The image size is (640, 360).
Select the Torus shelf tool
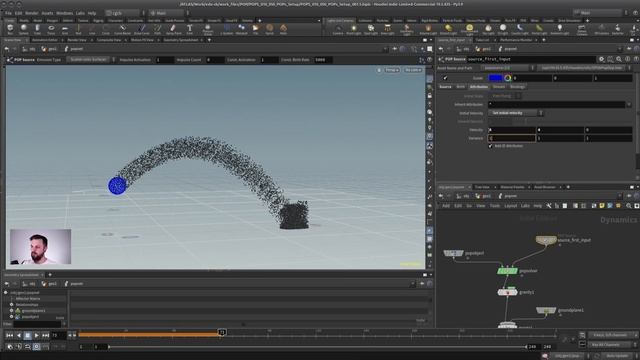(51, 29)
